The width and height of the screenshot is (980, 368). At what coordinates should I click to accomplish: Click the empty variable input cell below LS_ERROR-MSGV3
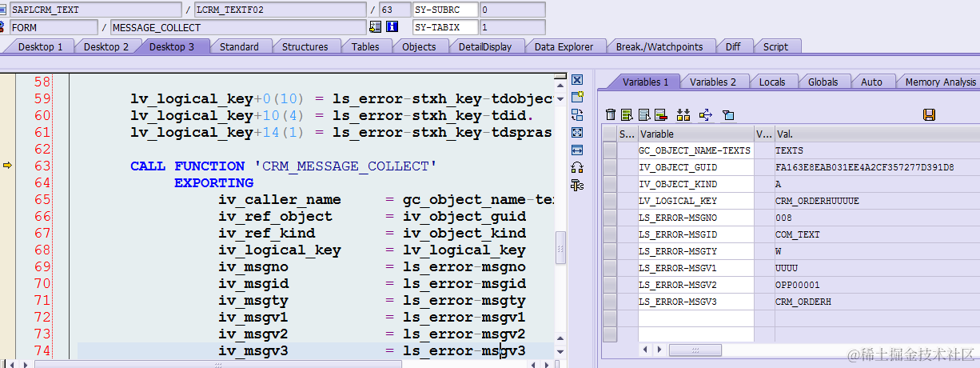(695, 318)
